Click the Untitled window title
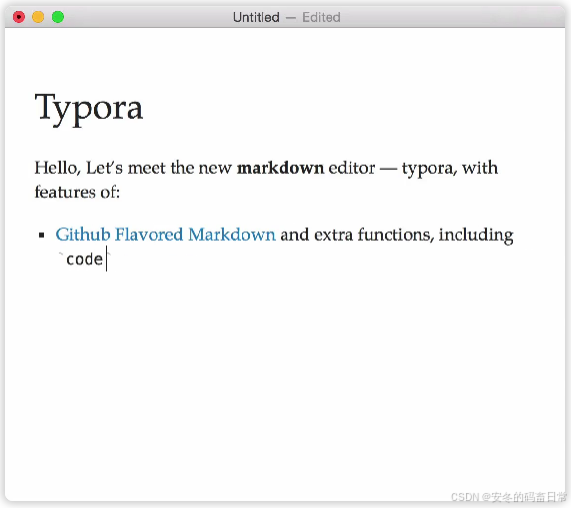 click(x=256, y=17)
